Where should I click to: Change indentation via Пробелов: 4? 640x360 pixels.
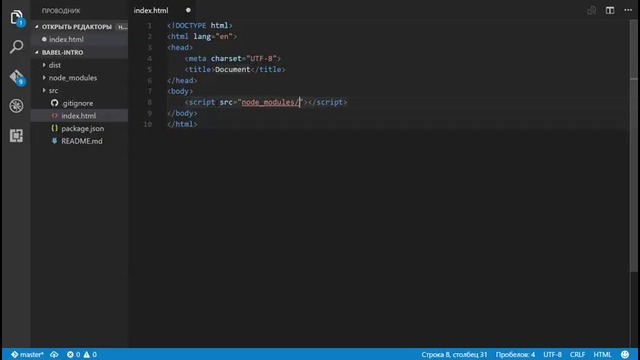[515, 354]
